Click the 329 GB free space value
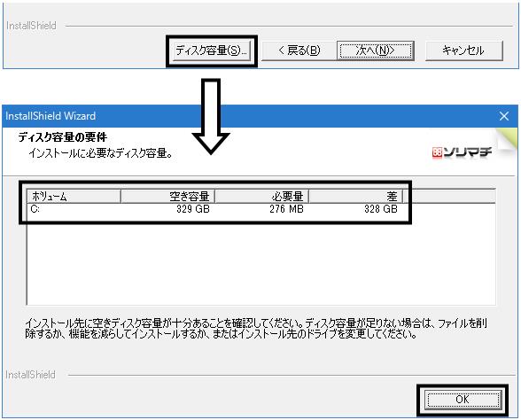This screenshot has height=420, width=521. pyautogui.click(x=193, y=209)
